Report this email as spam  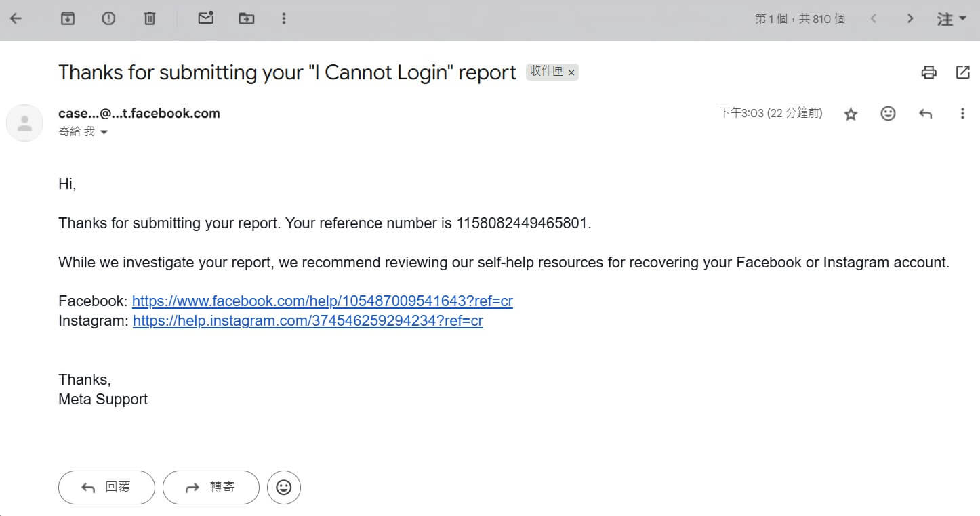[x=108, y=18]
